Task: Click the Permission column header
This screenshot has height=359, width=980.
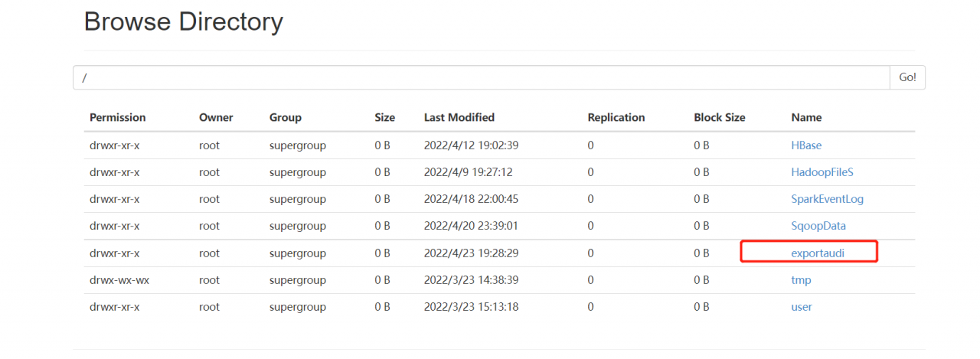Action: click(117, 118)
